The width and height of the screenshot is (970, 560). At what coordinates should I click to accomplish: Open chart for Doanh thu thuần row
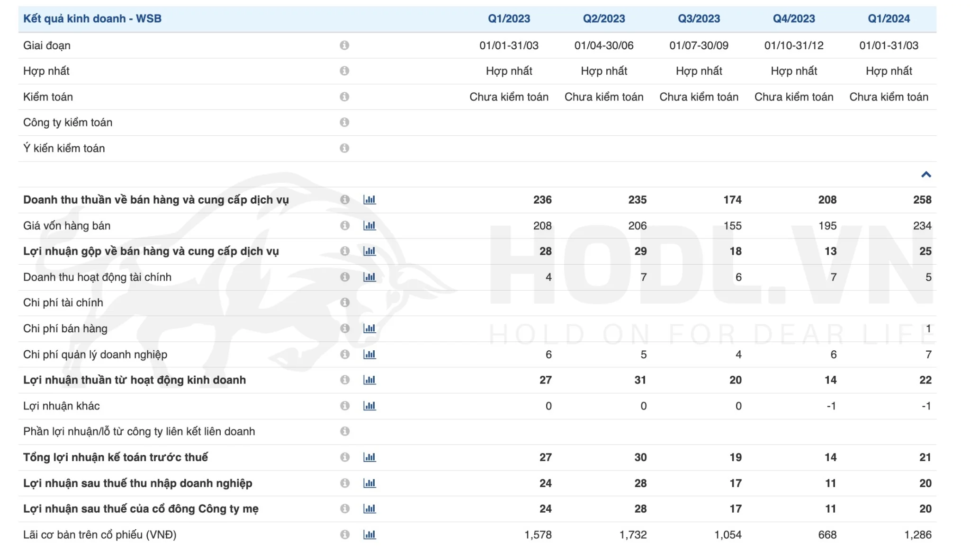369,200
